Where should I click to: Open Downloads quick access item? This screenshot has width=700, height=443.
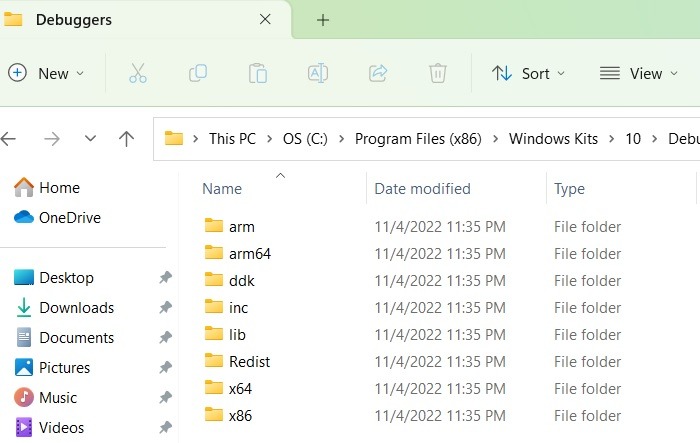(64, 308)
